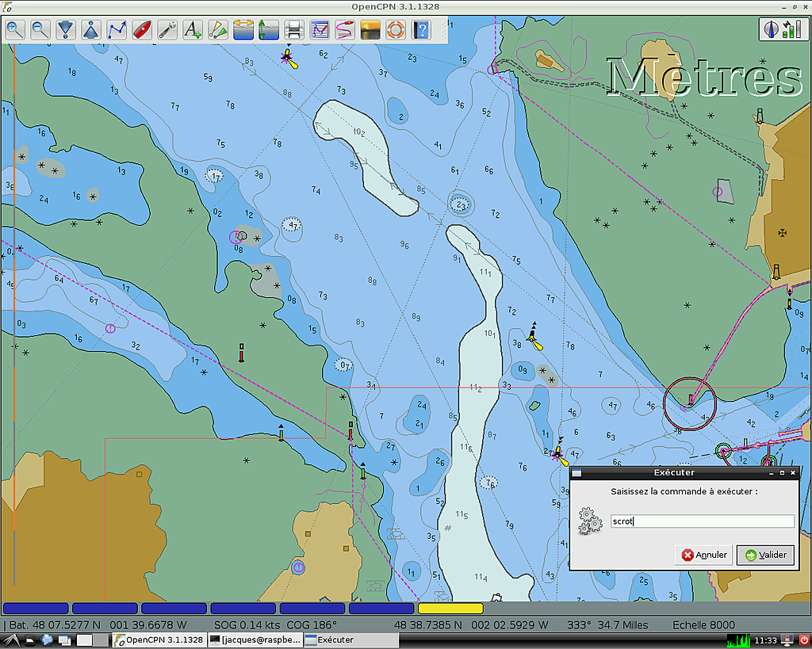Click the 11:33 clock
The width and height of the screenshot is (812, 649).
pos(765,641)
